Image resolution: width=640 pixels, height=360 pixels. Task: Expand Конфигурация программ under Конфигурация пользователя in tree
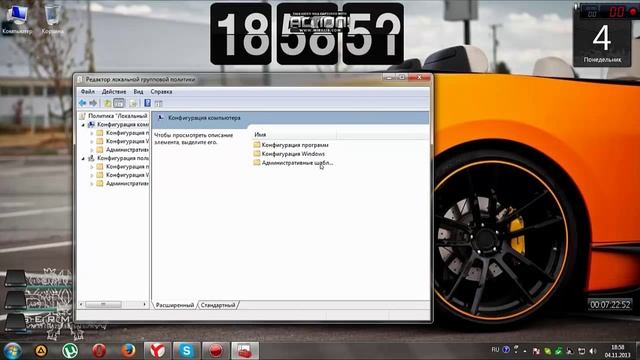pos(92,167)
